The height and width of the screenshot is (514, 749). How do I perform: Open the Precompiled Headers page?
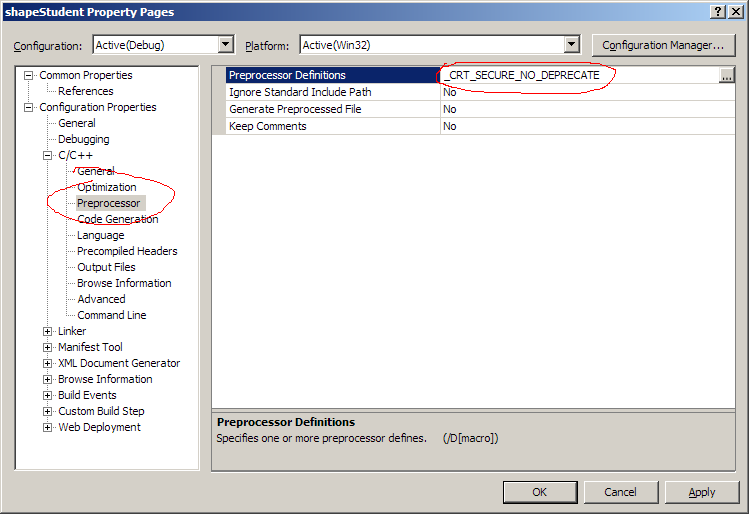tap(127, 251)
